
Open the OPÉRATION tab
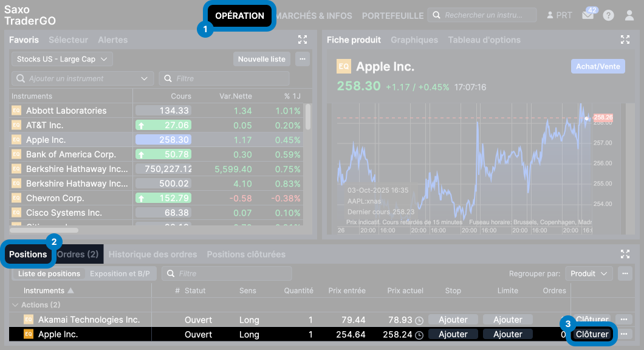pos(240,16)
